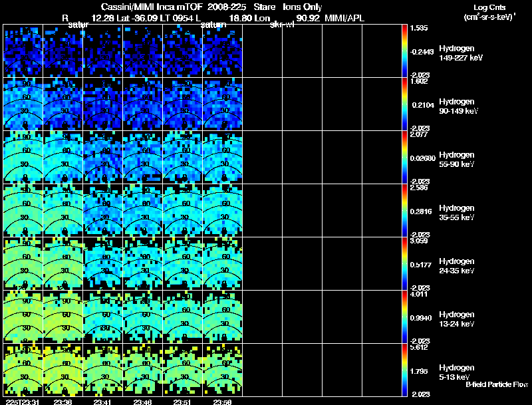The image size is (532, 405).
Task: Click the 23:56 time axis label
Action: pyautogui.click(x=222, y=401)
